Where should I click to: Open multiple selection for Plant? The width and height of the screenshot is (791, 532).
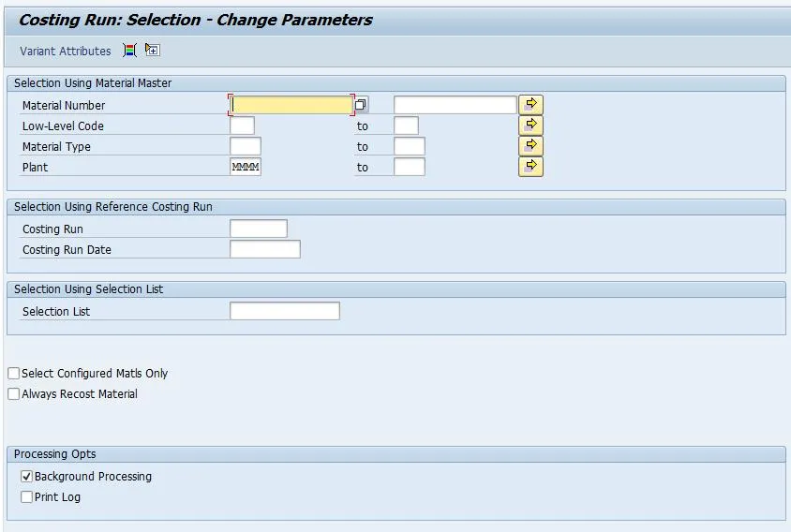pos(530,167)
